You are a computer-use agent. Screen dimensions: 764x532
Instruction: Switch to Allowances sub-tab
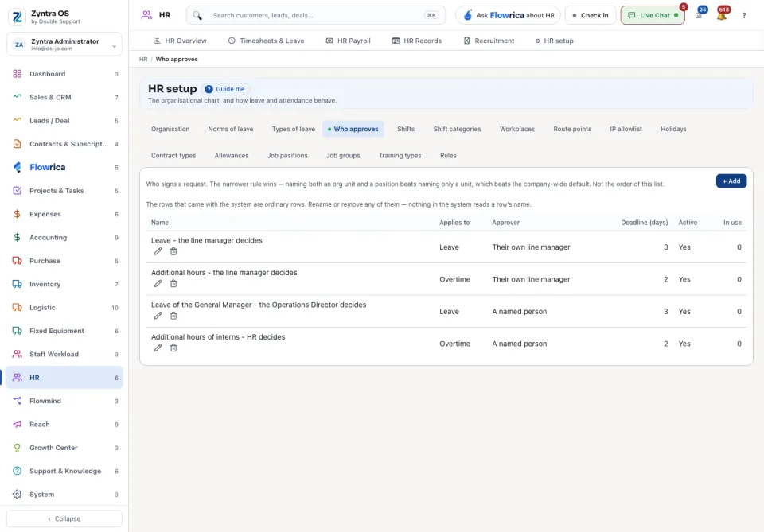[232, 156]
